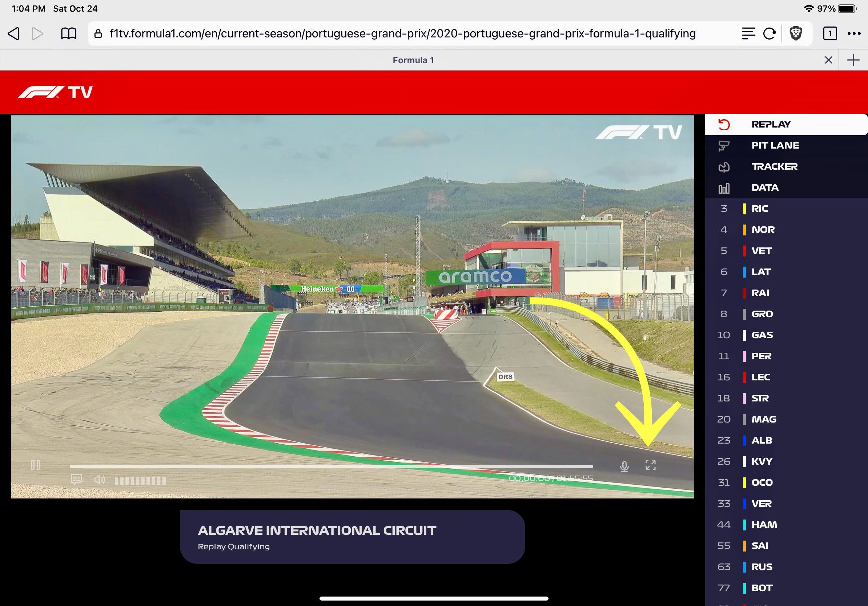Open the bookmarks book icon

[x=68, y=34]
